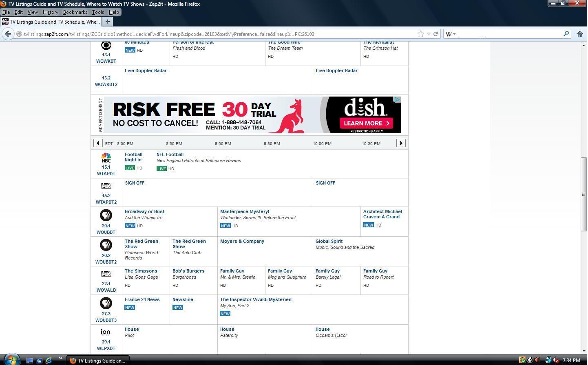The height and width of the screenshot is (365, 588).
Task: Open the Live Doppler Radar listing at 8:00 PM
Action: point(146,70)
